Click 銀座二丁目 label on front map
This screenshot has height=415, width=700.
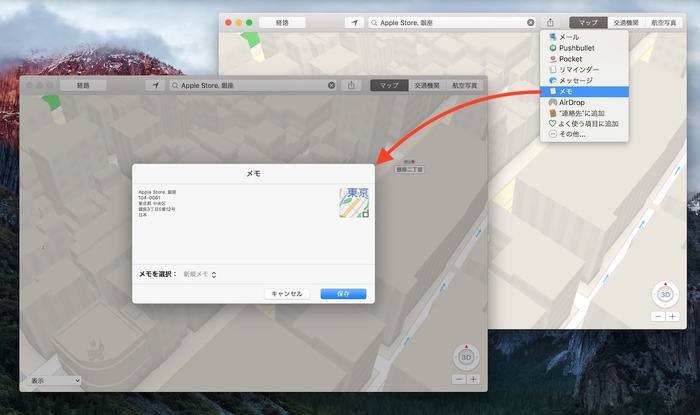[409, 170]
